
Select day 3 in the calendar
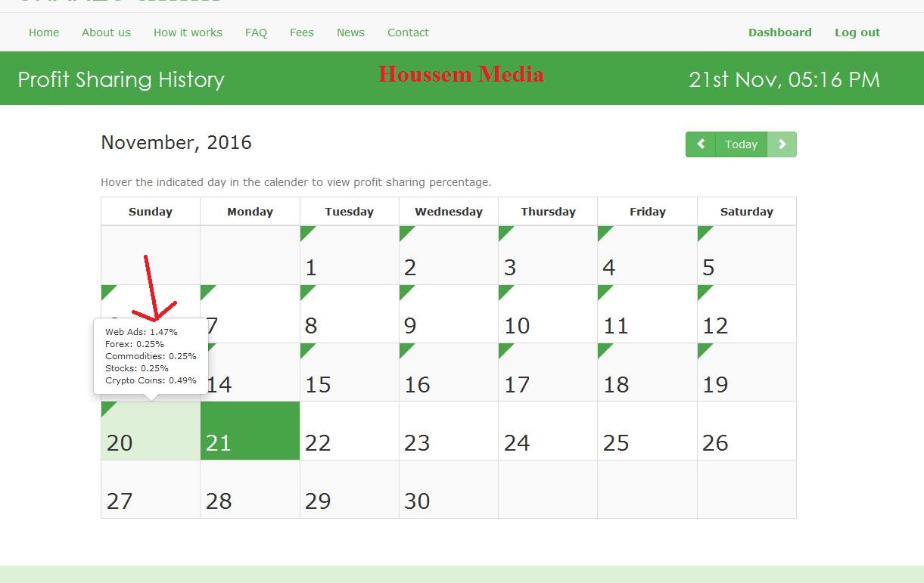[548, 256]
